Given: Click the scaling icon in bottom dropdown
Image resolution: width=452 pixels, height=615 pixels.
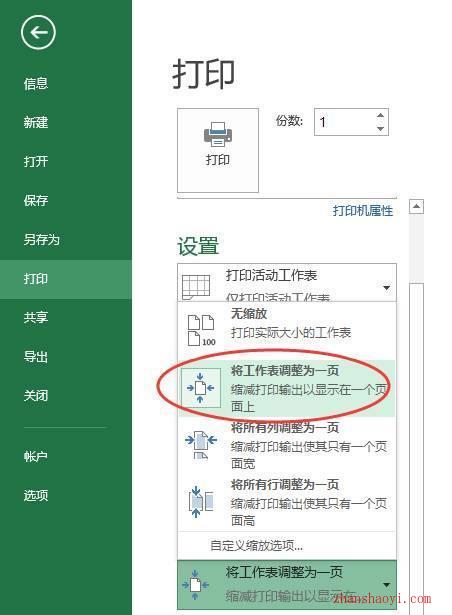Looking at the screenshot, I should pyautogui.click(x=195, y=585).
